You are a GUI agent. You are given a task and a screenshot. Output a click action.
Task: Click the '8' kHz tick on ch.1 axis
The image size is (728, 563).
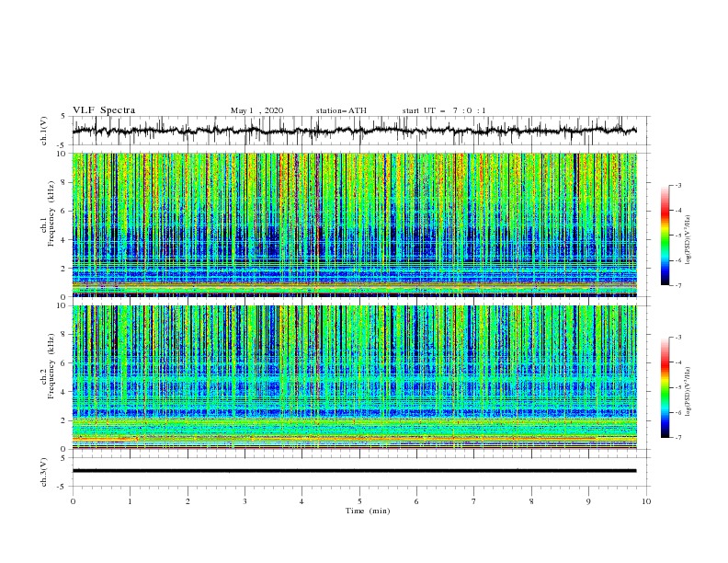(64, 182)
